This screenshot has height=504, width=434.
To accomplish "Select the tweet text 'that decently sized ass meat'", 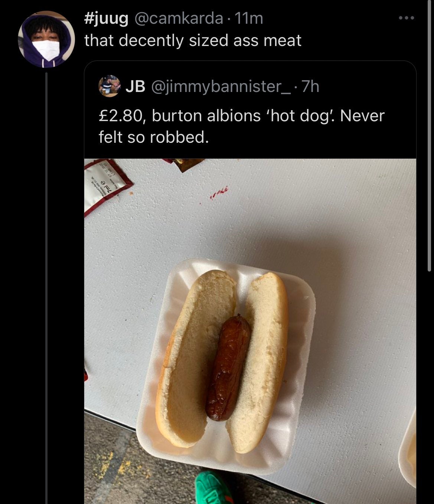I will pyautogui.click(x=193, y=40).
